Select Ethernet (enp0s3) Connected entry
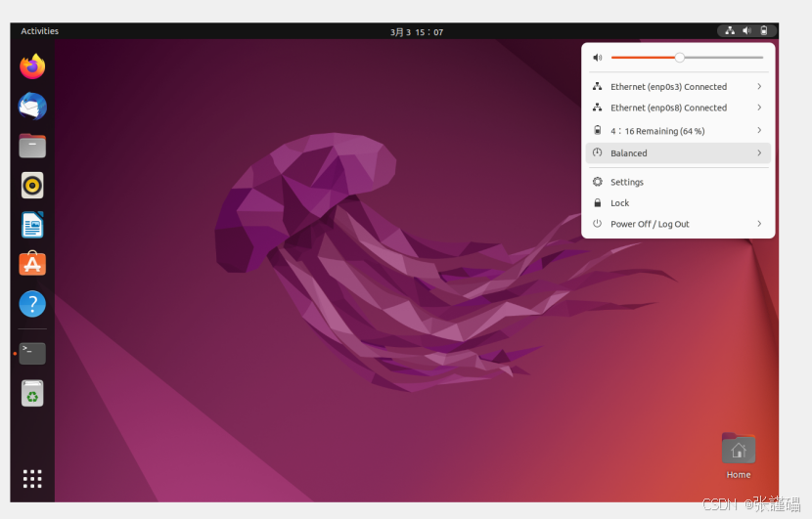This screenshot has height=520, width=812. pos(678,86)
